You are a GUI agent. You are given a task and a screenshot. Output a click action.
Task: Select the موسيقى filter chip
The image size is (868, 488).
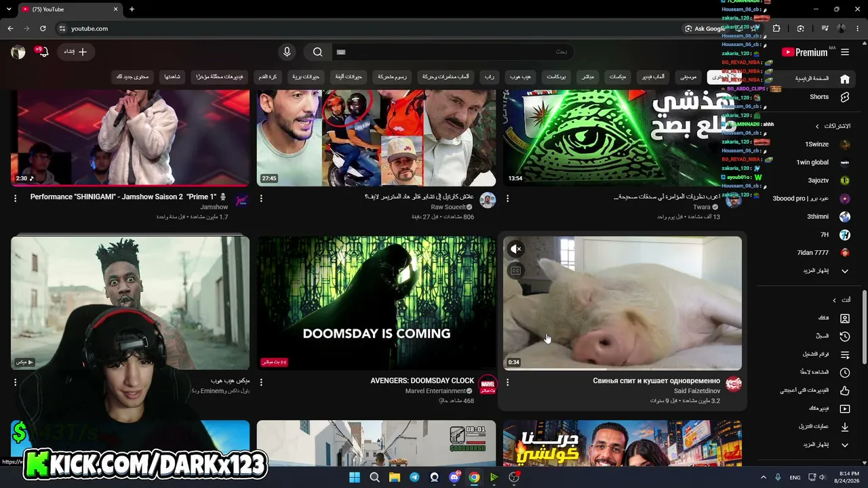click(x=688, y=77)
